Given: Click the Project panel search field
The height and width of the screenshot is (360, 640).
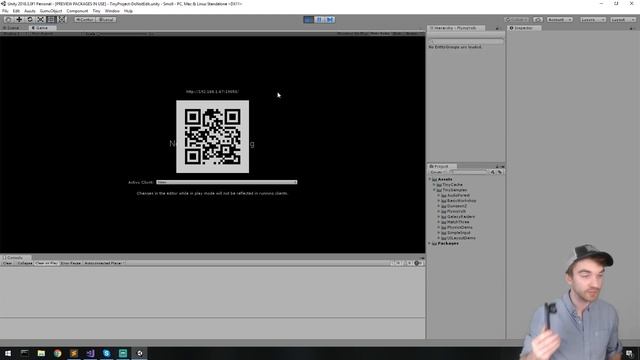Looking at the screenshot, I should [x=469, y=172].
